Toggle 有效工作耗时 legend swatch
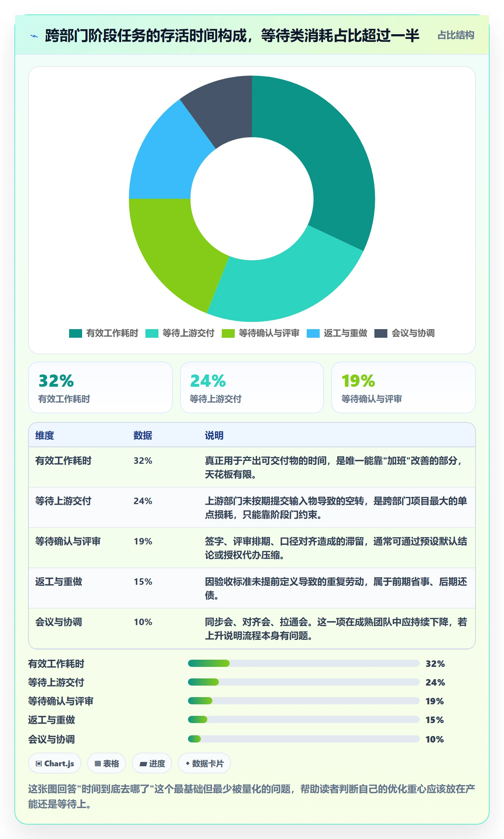 tap(76, 333)
